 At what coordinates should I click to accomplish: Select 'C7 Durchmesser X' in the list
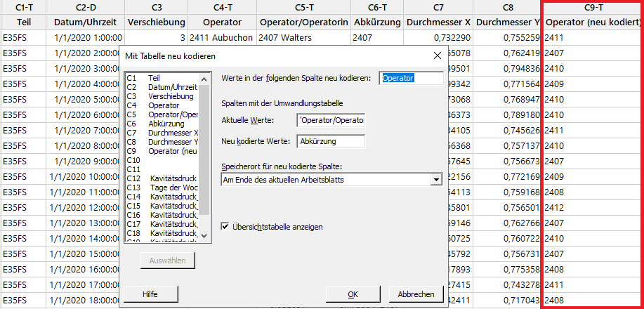click(x=162, y=133)
